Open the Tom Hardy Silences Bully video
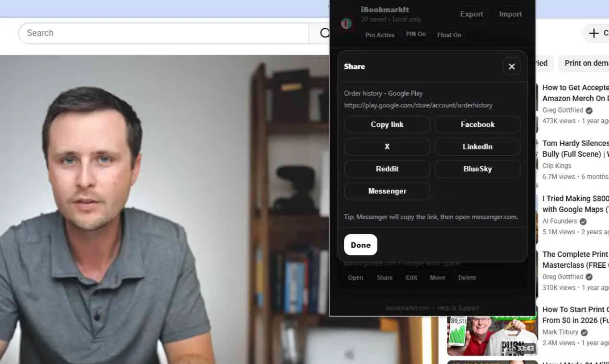Screen dimensions: 609x364 [575, 148]
